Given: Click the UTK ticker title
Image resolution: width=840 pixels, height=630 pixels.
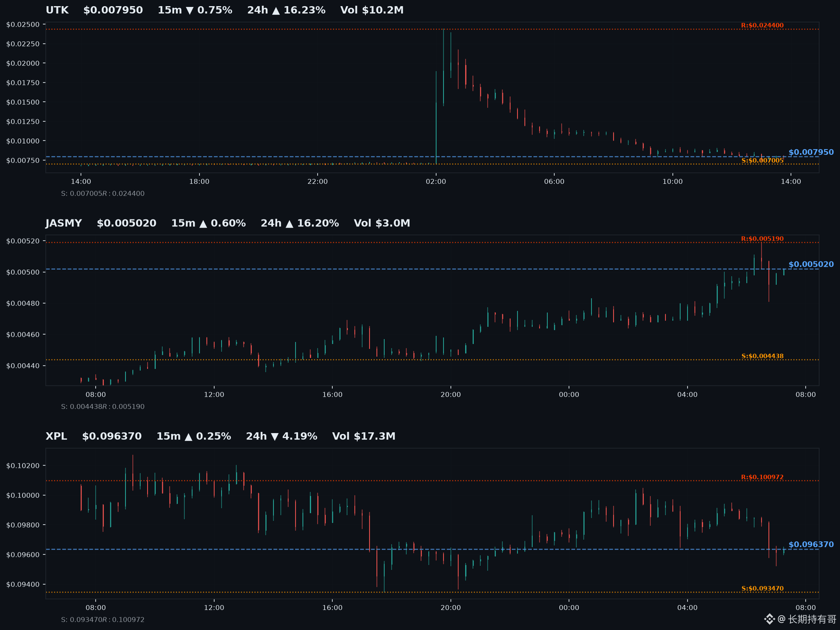Looking at the screenshot, I should [57, 10].
